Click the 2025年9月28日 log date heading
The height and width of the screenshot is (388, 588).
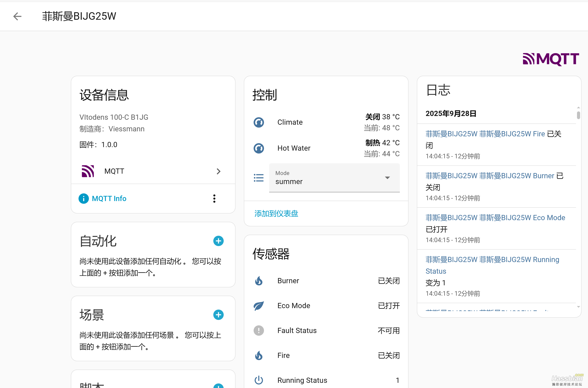click(x=451, y=113)
